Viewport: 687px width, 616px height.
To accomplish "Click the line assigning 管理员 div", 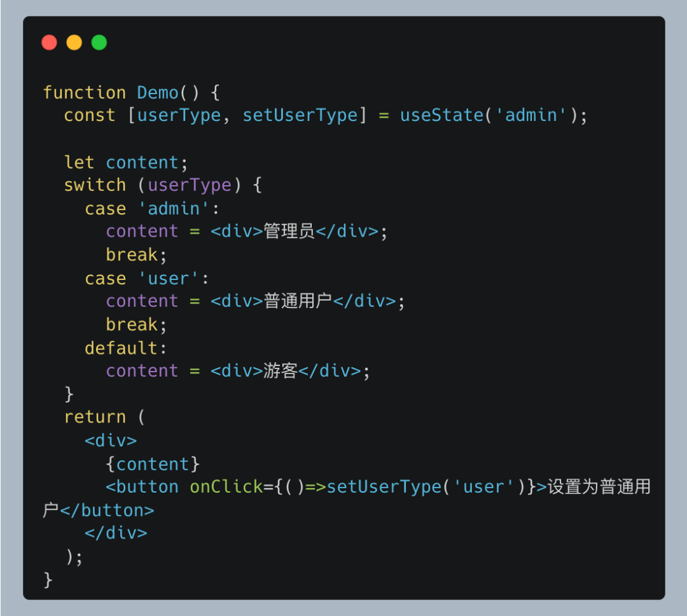I will (x=246, y=231).
